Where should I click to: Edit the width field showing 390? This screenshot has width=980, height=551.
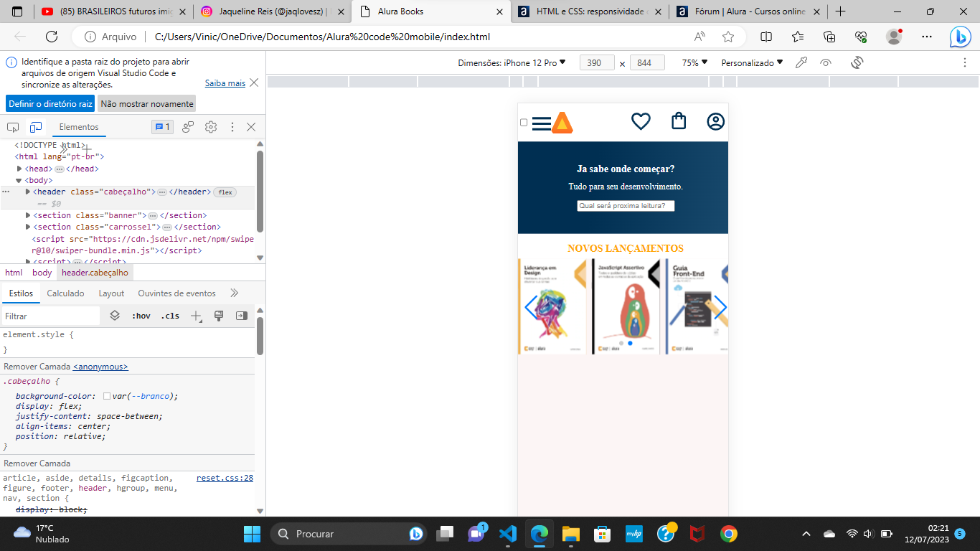[x=597, y=63]
